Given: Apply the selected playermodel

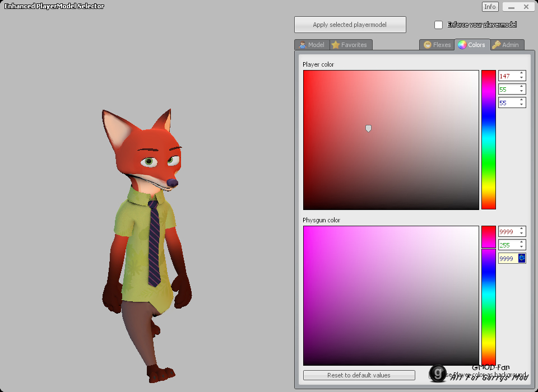Looking at the screenshot, I should 350,25.
